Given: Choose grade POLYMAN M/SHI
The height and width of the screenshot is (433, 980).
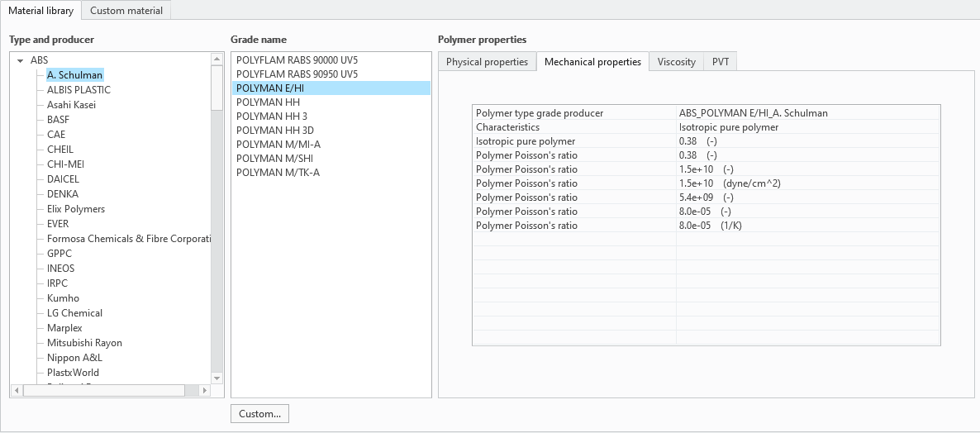Looking at the screenshot, I should click(x=331, y=159).
